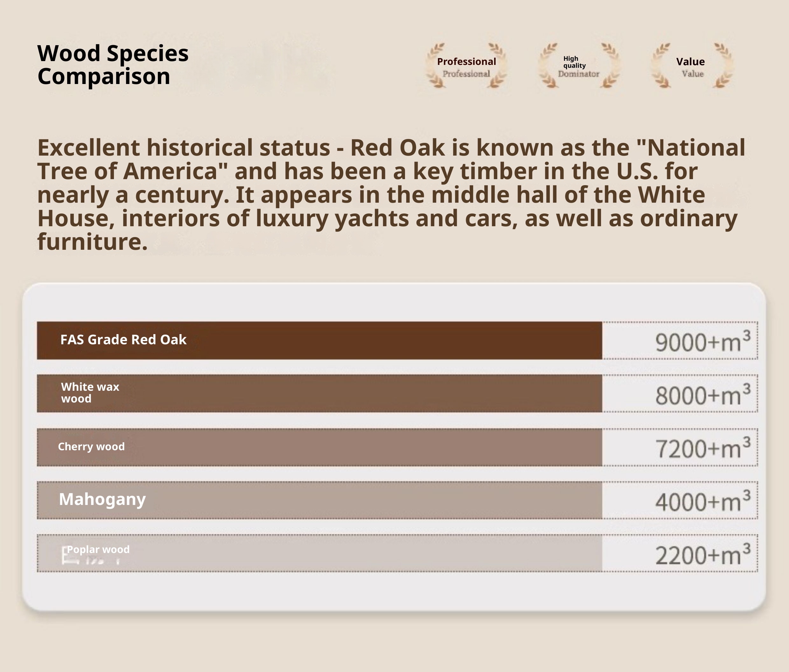Click the 4000+m³ value box
This screenshot has width=789, height=672.
(680, 500)
